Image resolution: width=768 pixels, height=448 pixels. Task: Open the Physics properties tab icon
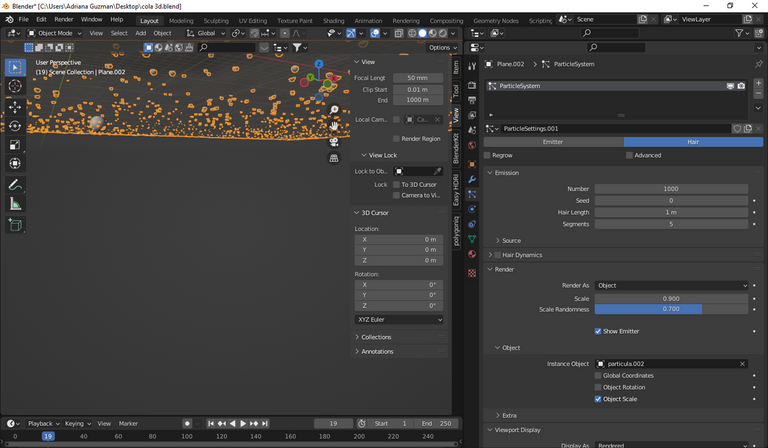pos(472,209)
